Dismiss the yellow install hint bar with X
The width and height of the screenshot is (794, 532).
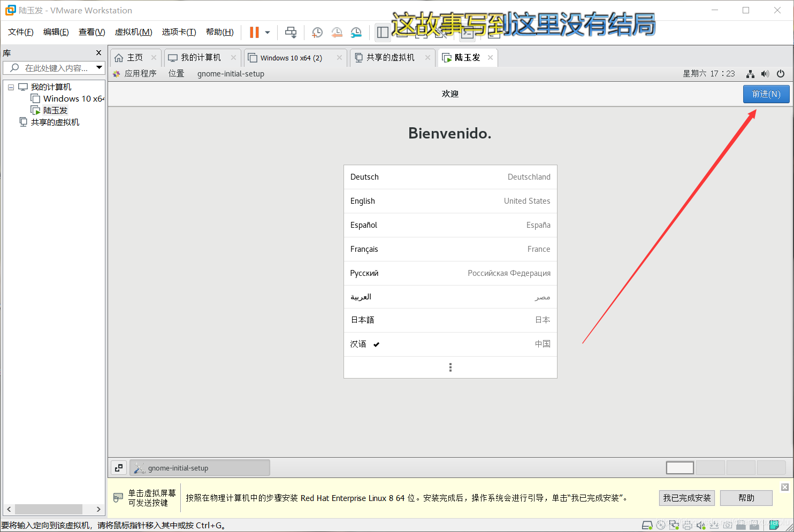pos(785,487)
